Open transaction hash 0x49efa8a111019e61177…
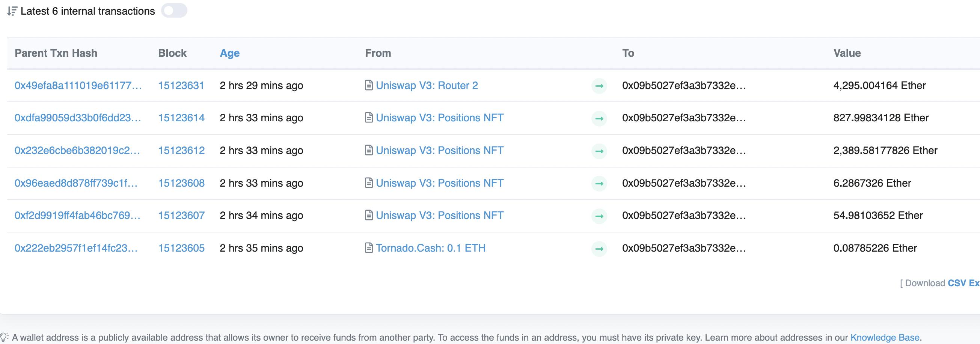This screenshot has height=344, width=980. (x=78, y=85)
